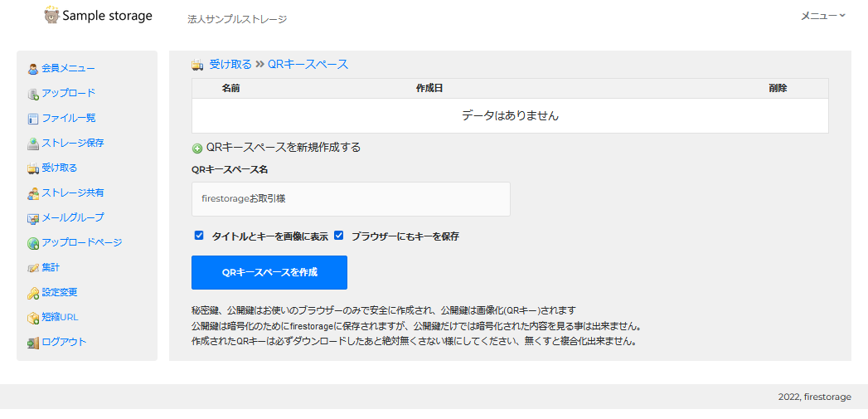Click the 設定変更 key icon
This screenshot has width=868, height=419.
pos(33,293)
